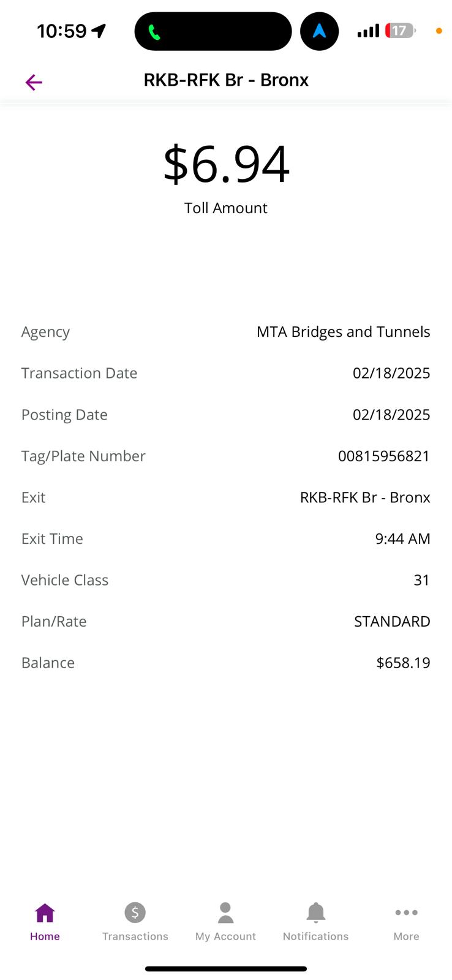Select the Transactions tab label
Screen dimensions: 452x980
pos(135,937)
